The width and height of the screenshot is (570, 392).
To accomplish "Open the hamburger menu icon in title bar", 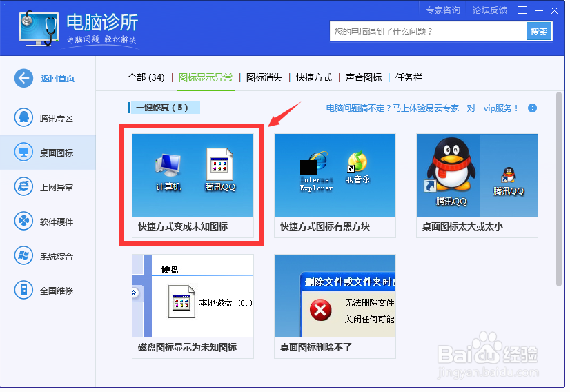I will (x=522, y=10).
